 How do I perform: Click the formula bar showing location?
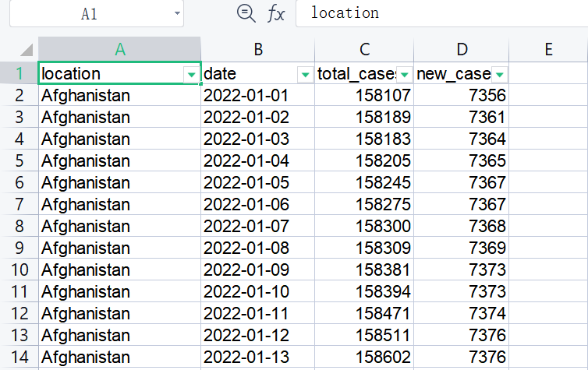[437, 12]
